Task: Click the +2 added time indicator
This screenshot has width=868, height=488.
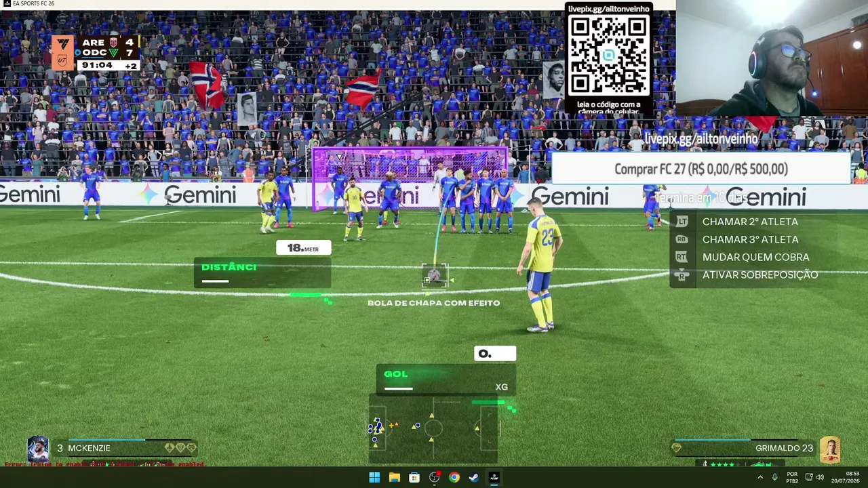Action: click(x=131, y=66)
